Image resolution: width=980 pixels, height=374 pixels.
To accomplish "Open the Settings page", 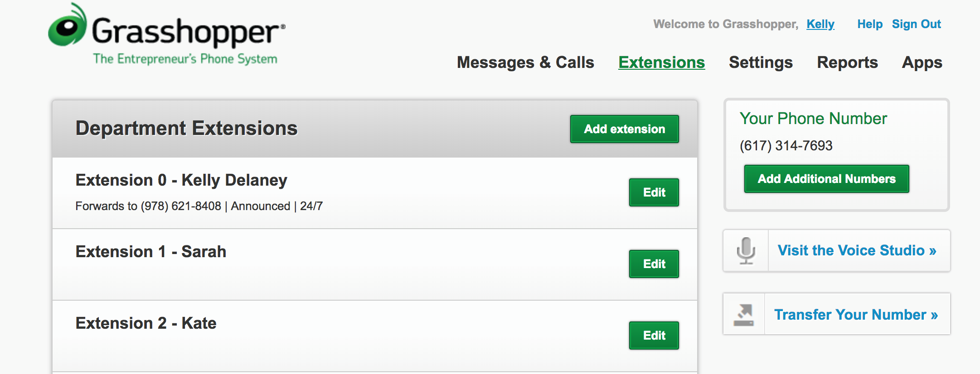I will (x=761, y=62).
